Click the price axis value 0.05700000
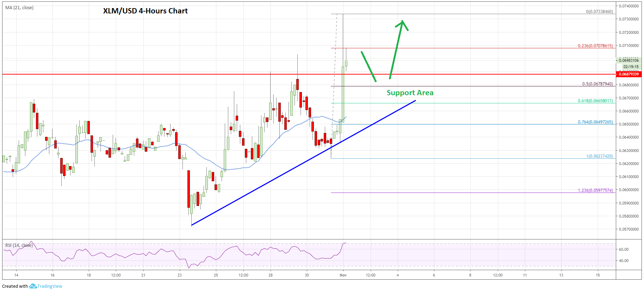This screenshot has width=644, height=292. coord(629,229)
